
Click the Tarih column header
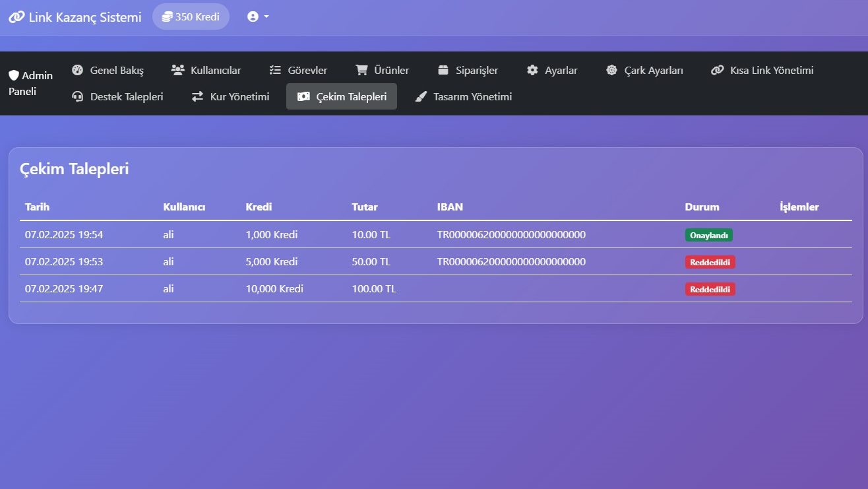pos(38,207)
